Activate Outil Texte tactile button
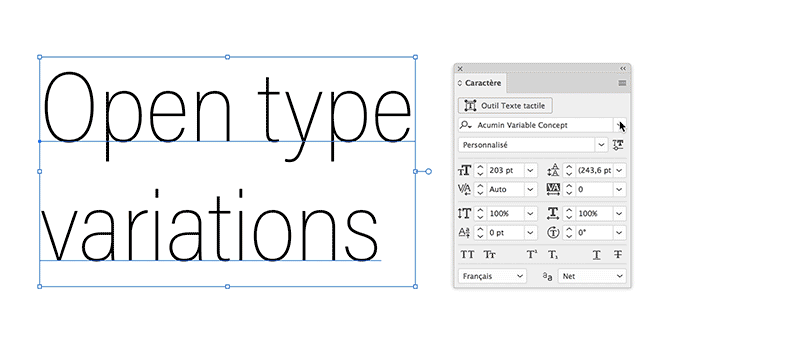This screenshot has width=800, height=360. [505, 106]
